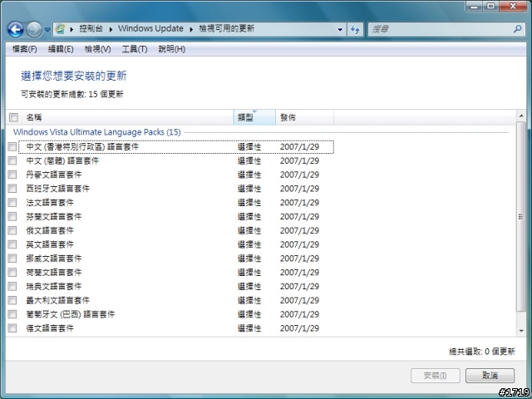
Task: Select row text 中文 (簡體) 語言套件
Action: point(62,160)
